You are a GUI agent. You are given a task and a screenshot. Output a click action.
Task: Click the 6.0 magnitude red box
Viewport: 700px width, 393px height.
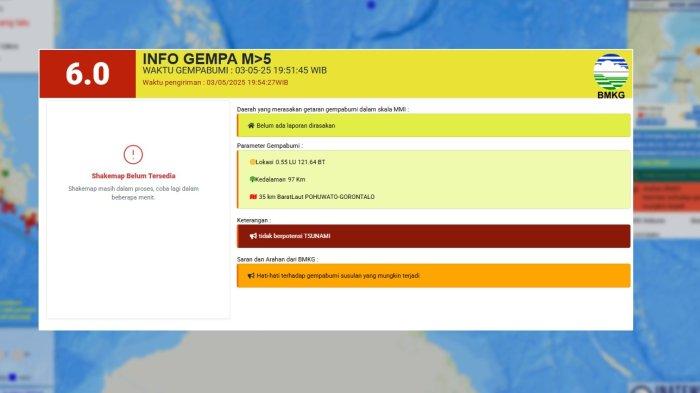88,74
